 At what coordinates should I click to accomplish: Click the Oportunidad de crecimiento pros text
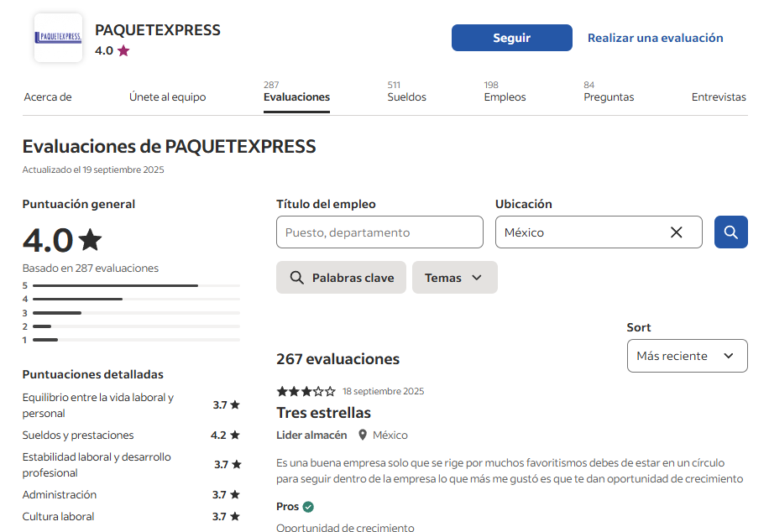[345, 528]
